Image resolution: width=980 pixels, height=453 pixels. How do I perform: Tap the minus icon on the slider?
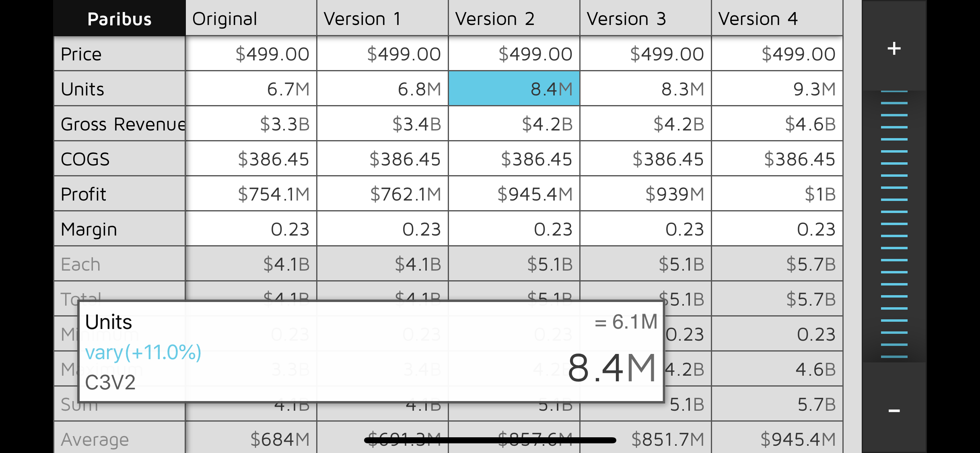[894, 410]
